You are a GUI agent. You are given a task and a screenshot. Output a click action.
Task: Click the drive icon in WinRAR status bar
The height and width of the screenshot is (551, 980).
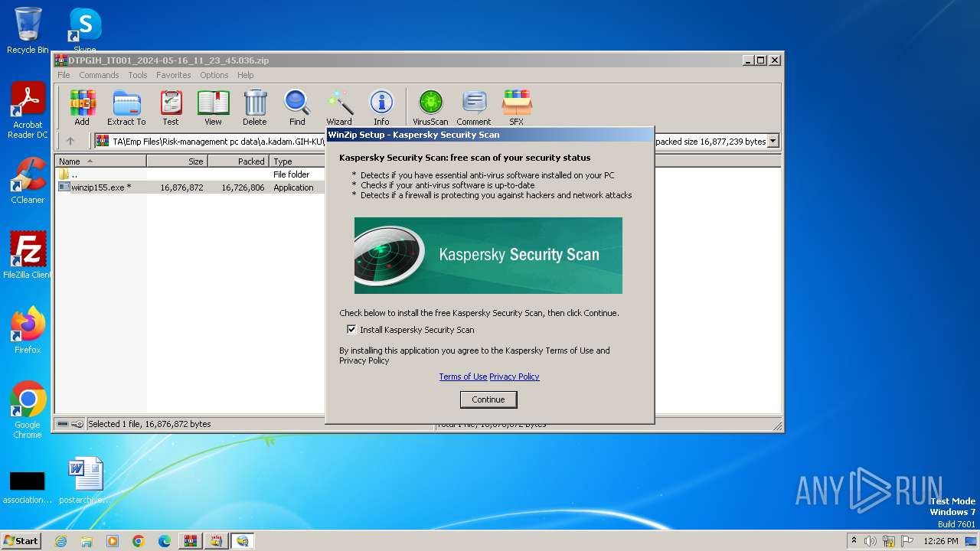coord(63,424)
